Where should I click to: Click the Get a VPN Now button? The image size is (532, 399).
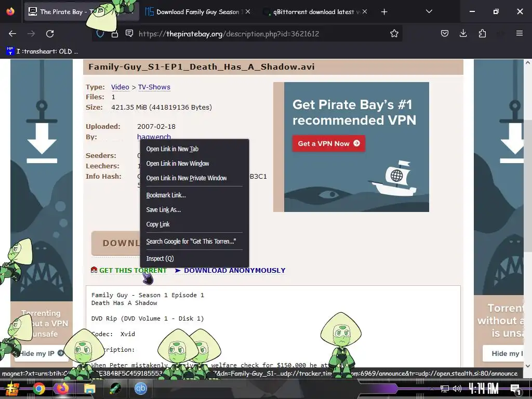click(328, 143)
